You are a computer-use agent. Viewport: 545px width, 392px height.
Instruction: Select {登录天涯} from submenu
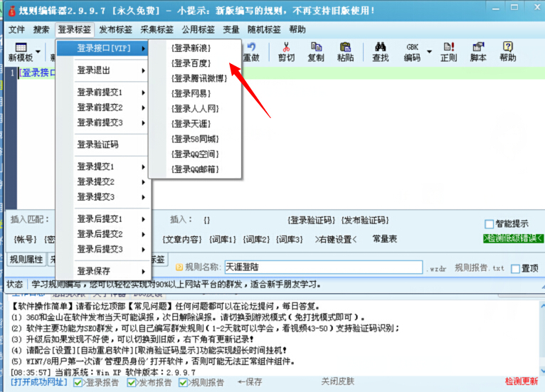[x=196, y=124]
